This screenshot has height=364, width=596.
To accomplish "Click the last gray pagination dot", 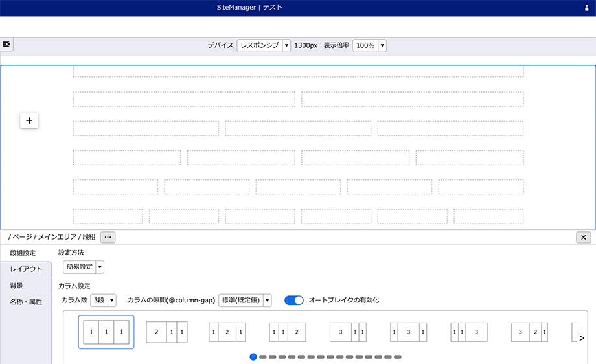I will tap(398, 357).
